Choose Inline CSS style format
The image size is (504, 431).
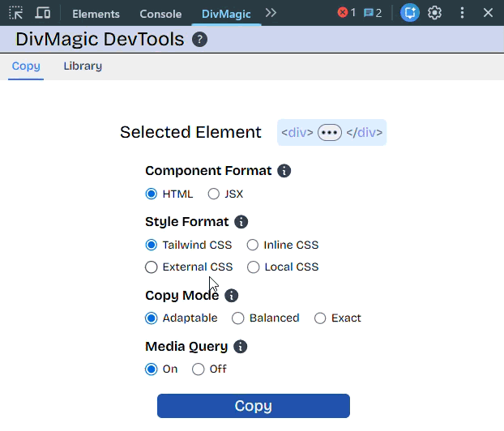pyautogui.click(x=253, y=245)
